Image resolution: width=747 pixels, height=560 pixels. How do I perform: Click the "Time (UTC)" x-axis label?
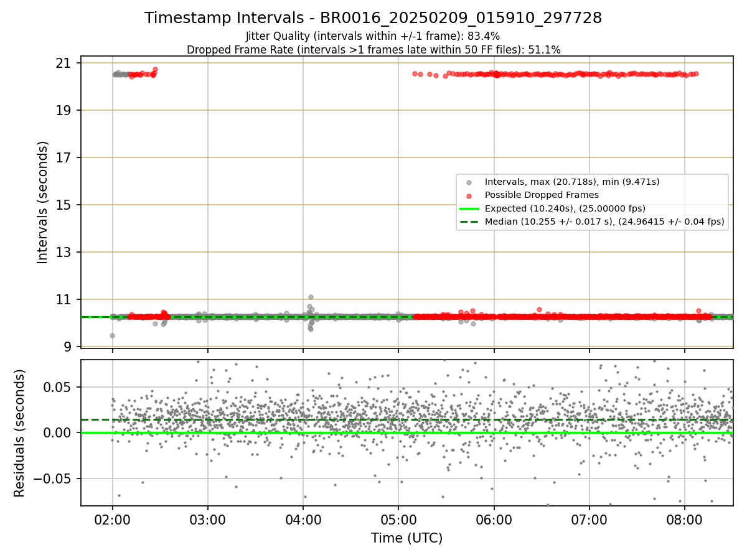[406, 538]
